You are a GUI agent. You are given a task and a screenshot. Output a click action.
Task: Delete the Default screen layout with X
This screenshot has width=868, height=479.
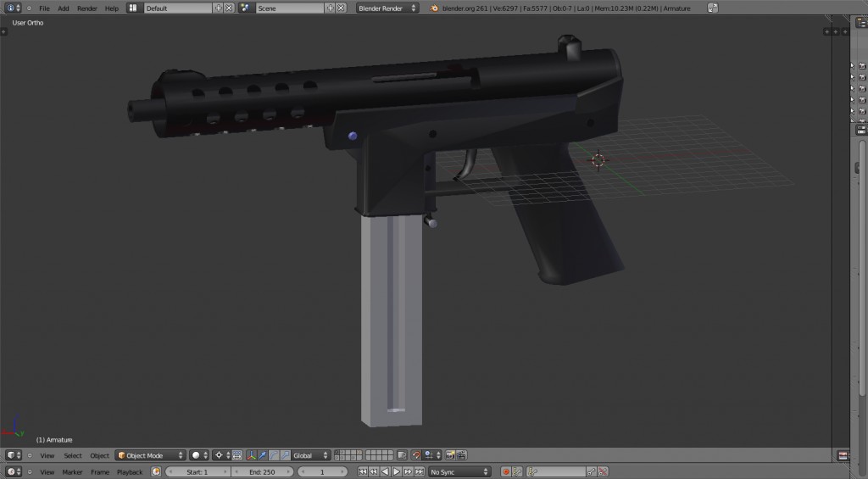[229, 8]
